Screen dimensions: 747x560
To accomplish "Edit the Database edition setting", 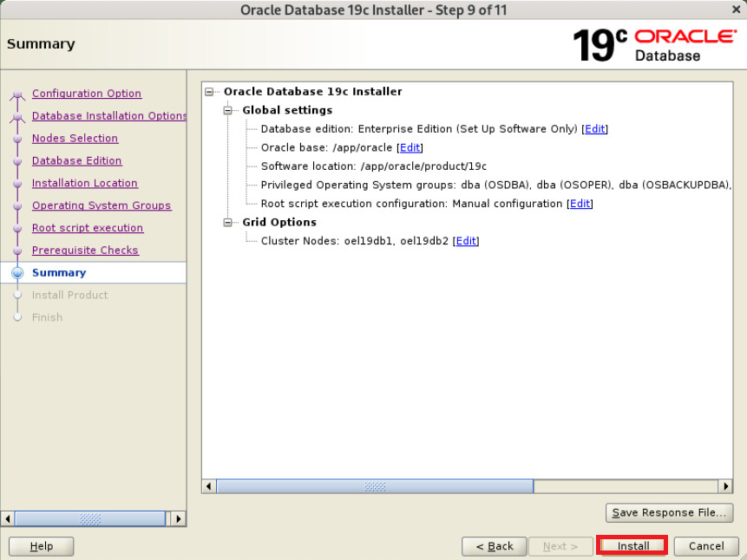I will [594, 129].
